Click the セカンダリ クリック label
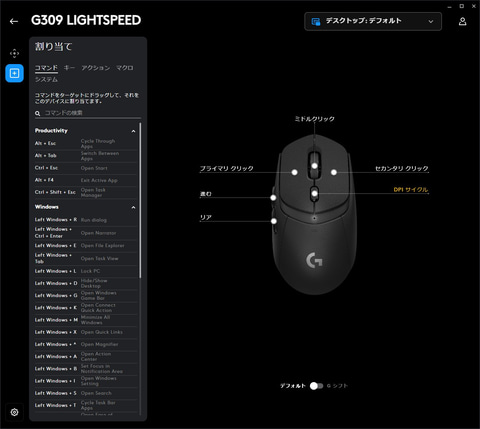 pyautogui.click(x=402, y=168)
